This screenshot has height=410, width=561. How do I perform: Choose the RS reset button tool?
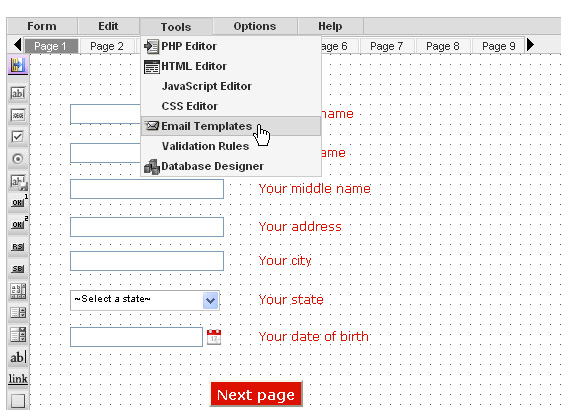pos(18,247)
